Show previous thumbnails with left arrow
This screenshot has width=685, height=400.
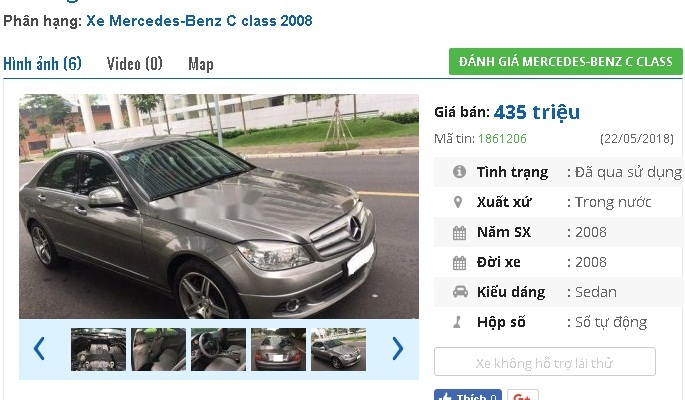click(39, 348)
